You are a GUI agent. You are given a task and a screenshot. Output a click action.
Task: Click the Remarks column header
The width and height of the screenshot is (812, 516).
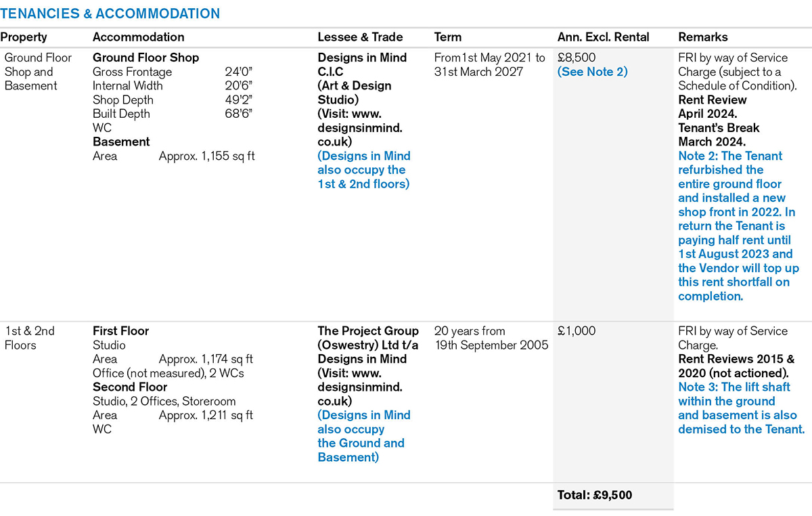(x=703, y=37)
